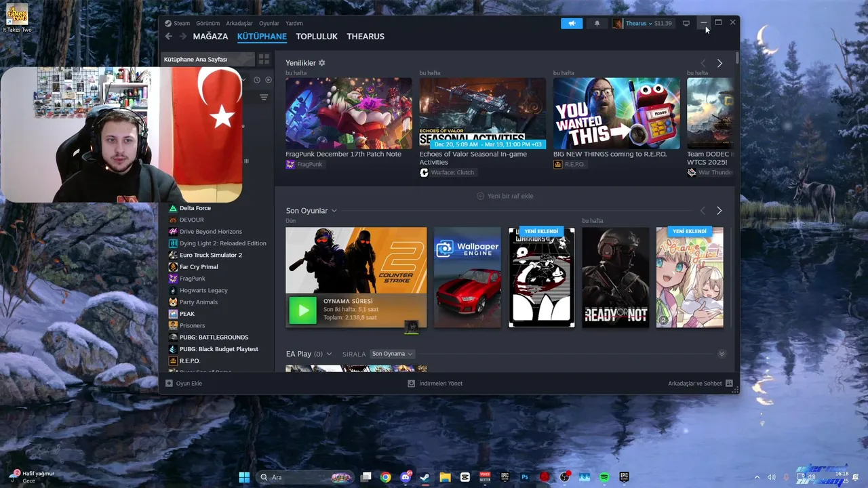Image resolution: width=868 pixels, height=488 pixels.
Task: Select DEVOUR in the library list
Action: pyautogui.click(x=191, y=220)
